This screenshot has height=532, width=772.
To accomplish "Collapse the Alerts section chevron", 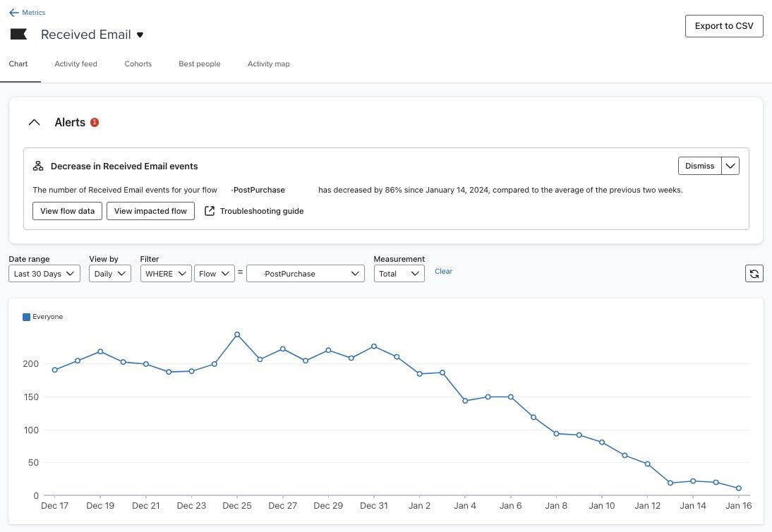I will coord(34,122).
